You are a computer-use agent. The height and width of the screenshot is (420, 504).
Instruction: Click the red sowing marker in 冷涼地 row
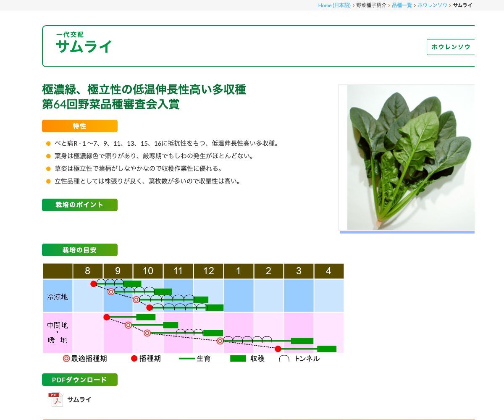[x=93, y=283]
